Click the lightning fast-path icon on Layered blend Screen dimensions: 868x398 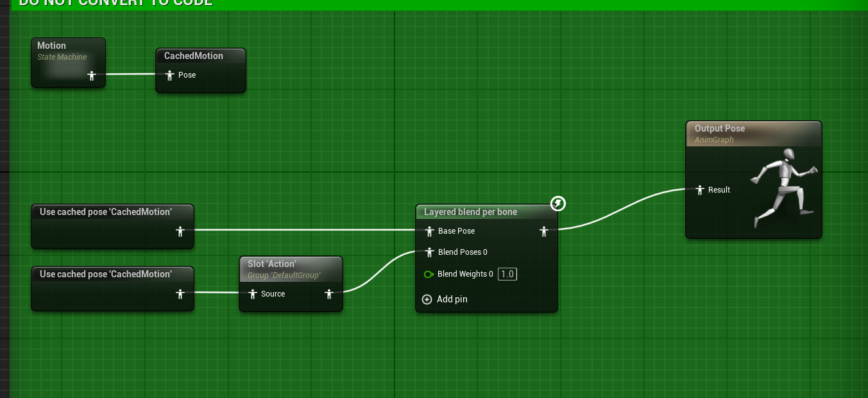click(558, 203)
